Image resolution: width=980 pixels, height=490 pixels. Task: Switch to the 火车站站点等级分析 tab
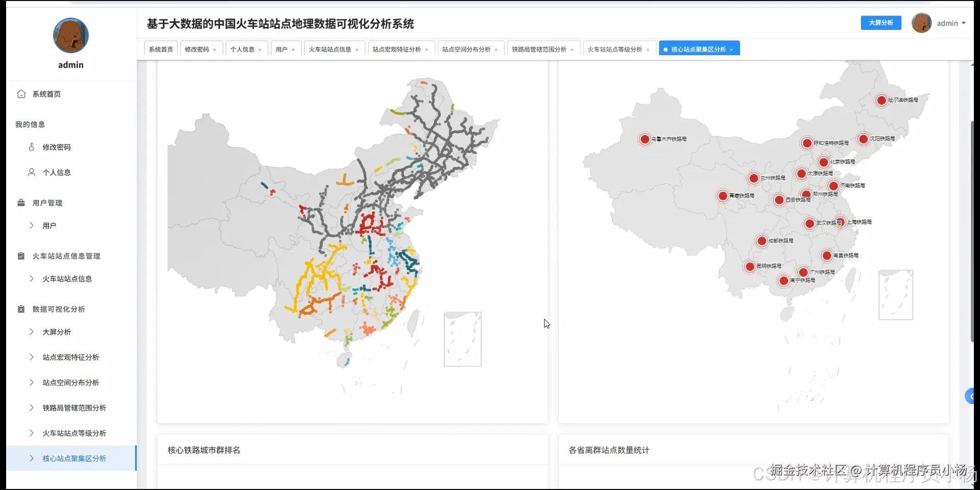click(615, 50)
